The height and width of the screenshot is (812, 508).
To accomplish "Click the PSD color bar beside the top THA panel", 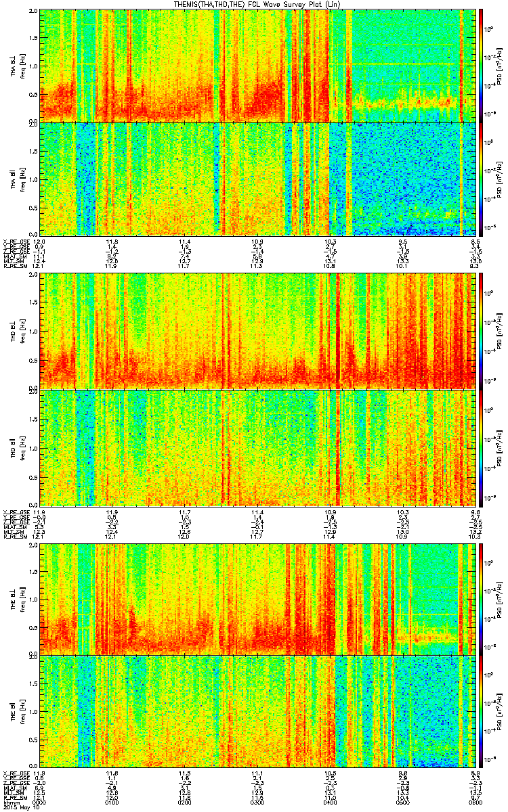I will [482, 66].
